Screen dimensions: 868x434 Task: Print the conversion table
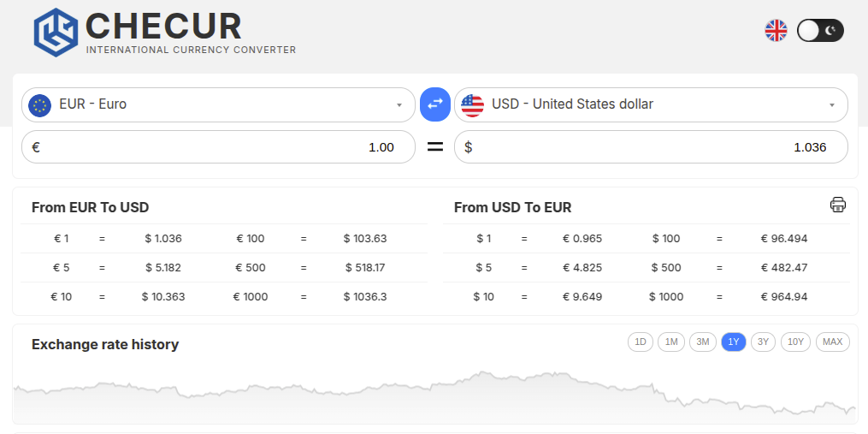[837, 205]
